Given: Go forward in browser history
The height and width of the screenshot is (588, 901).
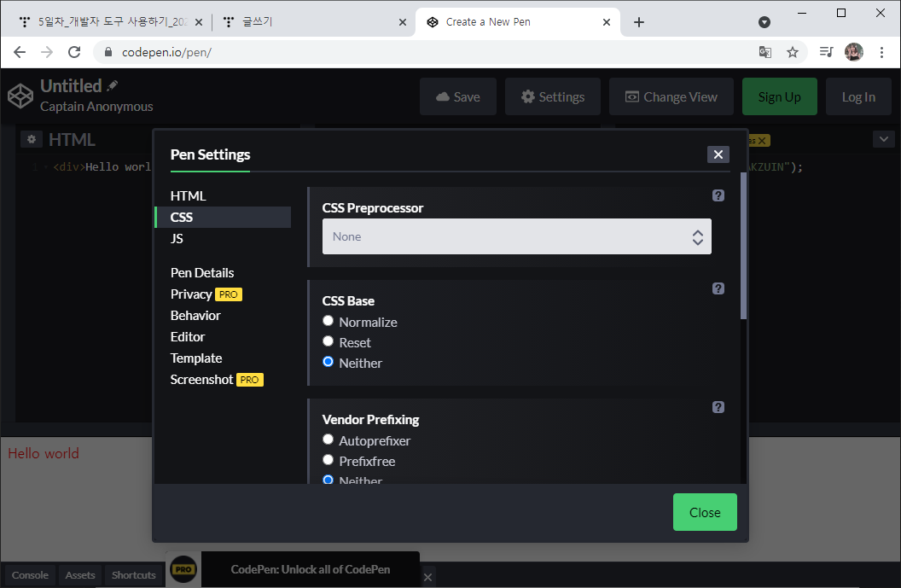Looking at the screenshot, I should pyautogui.click(x=47, y=52).
